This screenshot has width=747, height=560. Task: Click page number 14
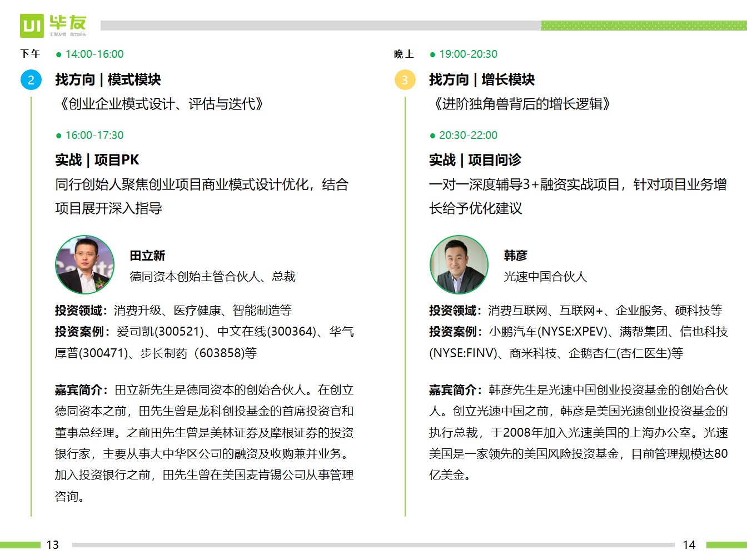[689, 545]
